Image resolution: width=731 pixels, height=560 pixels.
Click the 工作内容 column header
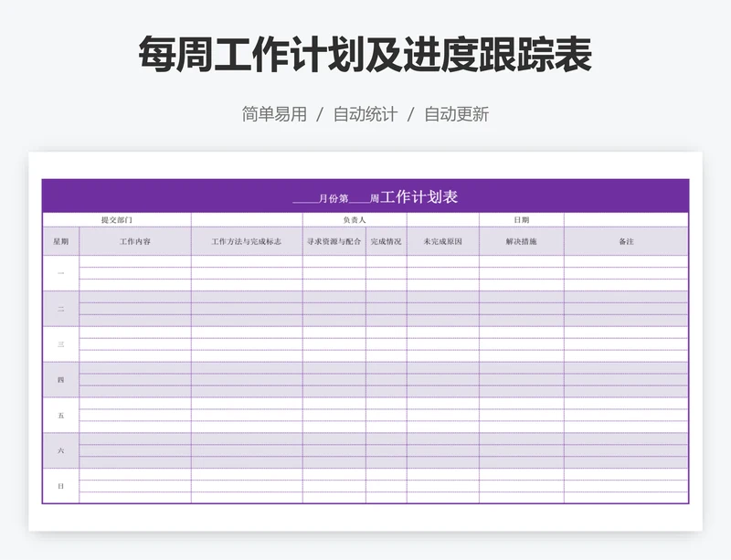pyautogui.click(x=135, y=241)
